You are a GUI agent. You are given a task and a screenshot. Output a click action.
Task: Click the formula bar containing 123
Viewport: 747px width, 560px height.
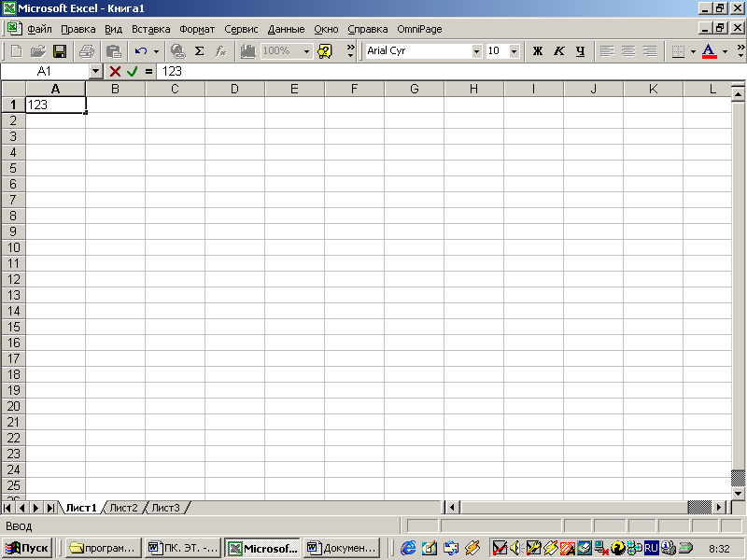tap(450, 72)
